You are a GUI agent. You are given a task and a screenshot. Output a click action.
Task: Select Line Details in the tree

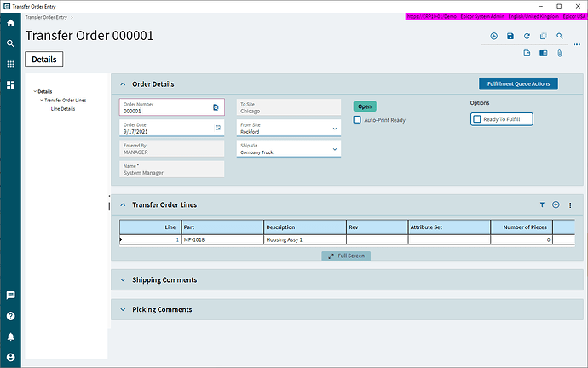[63, 109]
